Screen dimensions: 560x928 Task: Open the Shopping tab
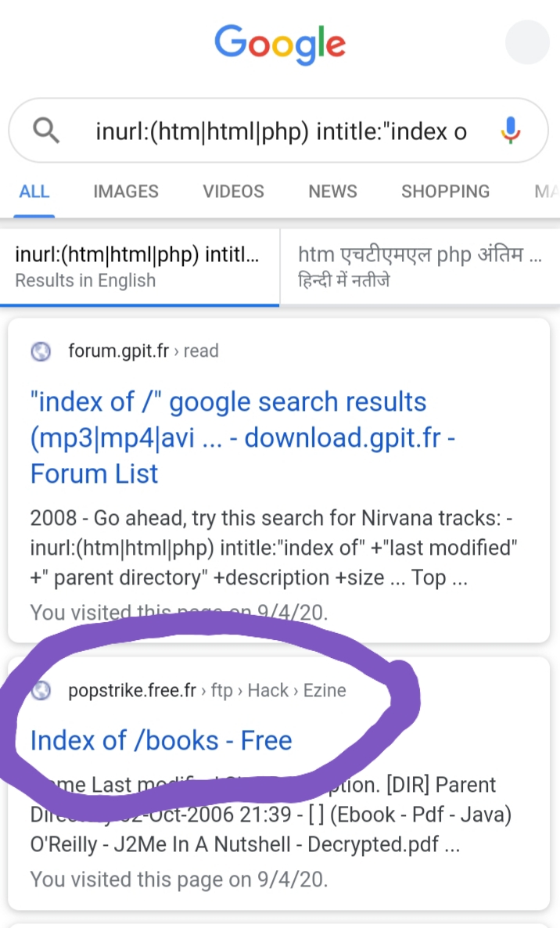tap(445, 192)
